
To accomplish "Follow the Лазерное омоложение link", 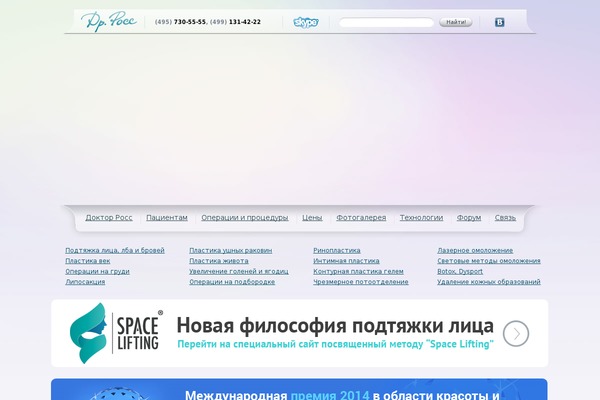I will pos(475,250).
